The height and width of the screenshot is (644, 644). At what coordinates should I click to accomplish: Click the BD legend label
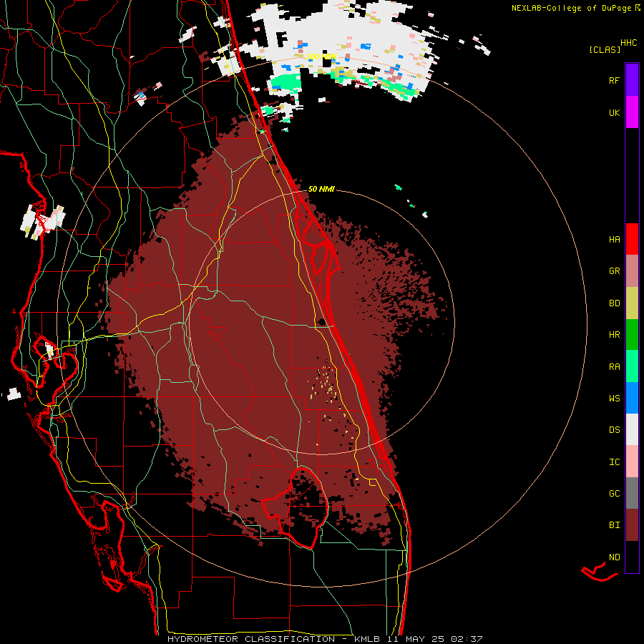[x=614, y=303]
